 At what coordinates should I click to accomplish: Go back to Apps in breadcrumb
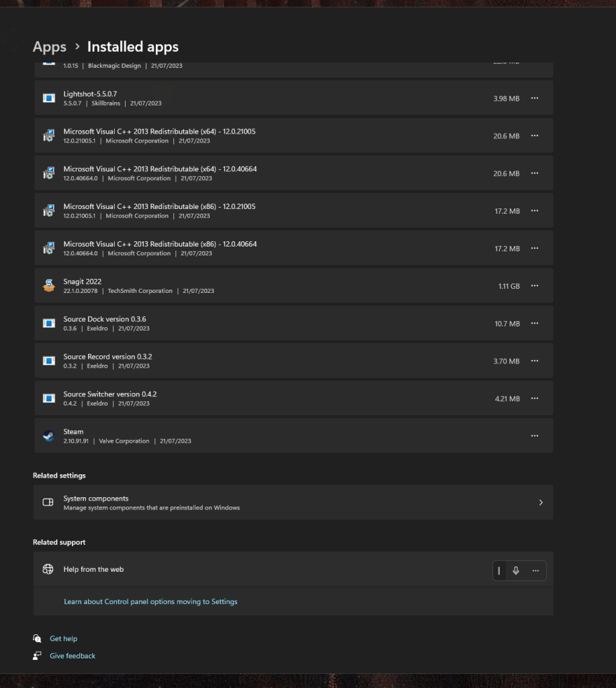tap(50, 46)
